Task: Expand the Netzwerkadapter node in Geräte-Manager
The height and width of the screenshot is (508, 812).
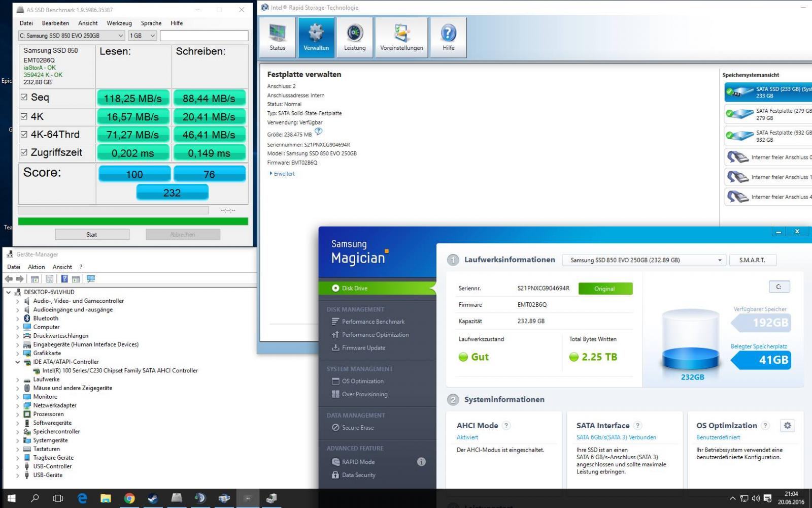Action: pos(18,405)
